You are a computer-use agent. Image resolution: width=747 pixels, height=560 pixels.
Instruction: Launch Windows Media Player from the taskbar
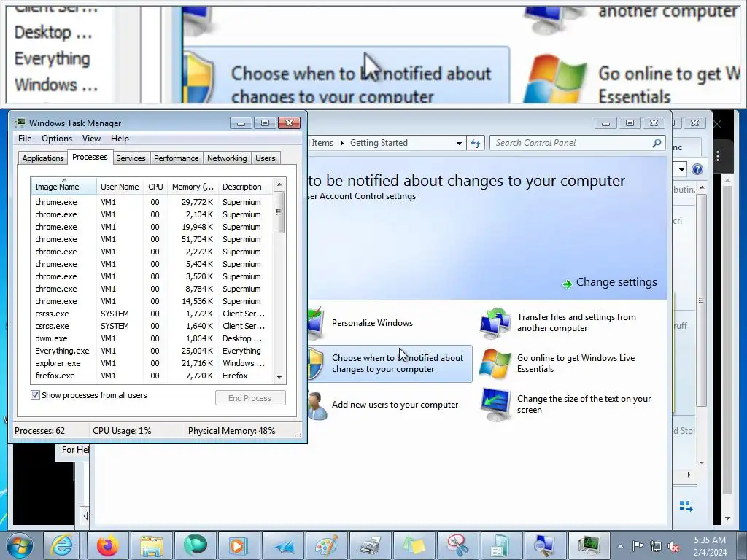coord(239,545)
